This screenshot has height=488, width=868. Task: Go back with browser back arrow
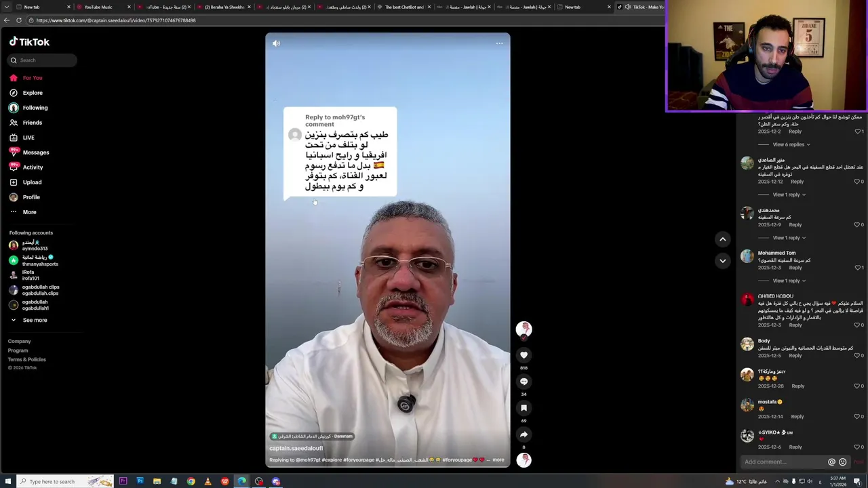tap(6, 20)
